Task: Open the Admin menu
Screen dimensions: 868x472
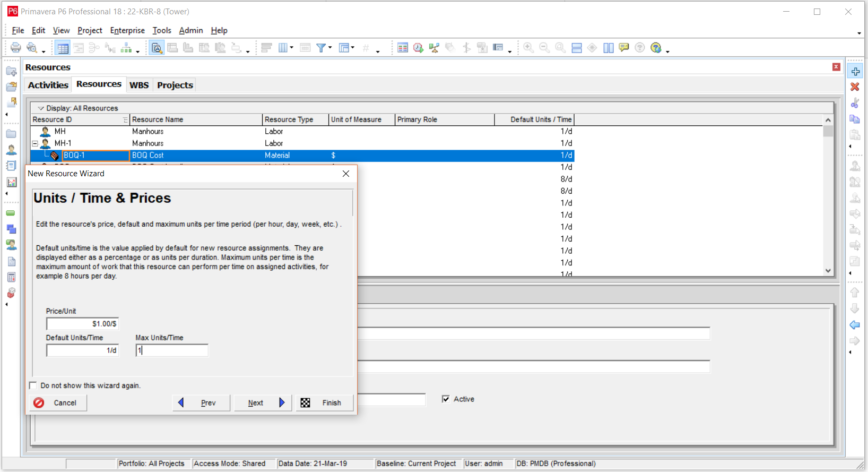Action: pos(191,30)
